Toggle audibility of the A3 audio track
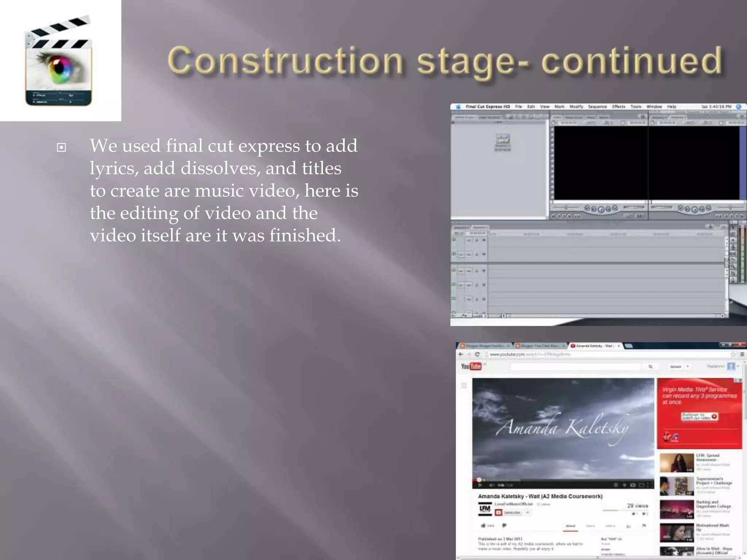Screen dimensions: 747x560 tap(454, 299)
